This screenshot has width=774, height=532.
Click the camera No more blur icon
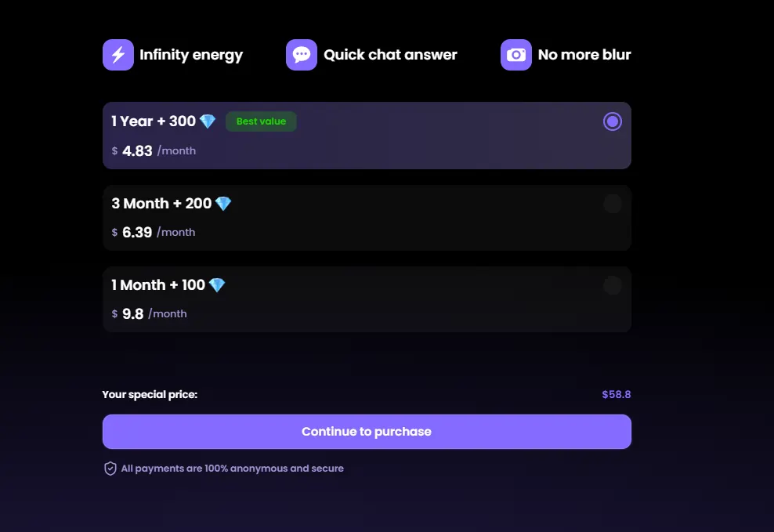click(515, 55)
